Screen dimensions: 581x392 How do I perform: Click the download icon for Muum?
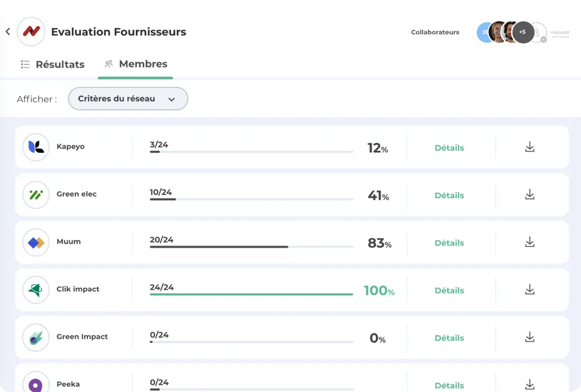coord(529,242)
